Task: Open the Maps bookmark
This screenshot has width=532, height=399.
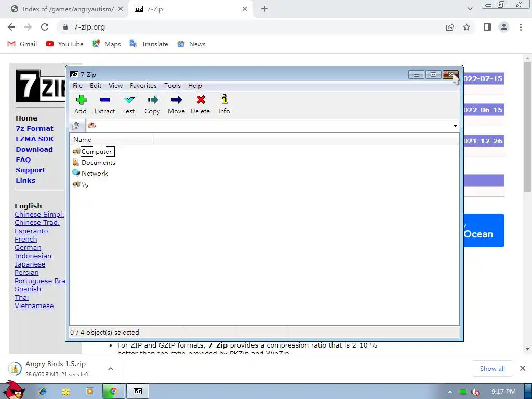Action: coord(107,44)
